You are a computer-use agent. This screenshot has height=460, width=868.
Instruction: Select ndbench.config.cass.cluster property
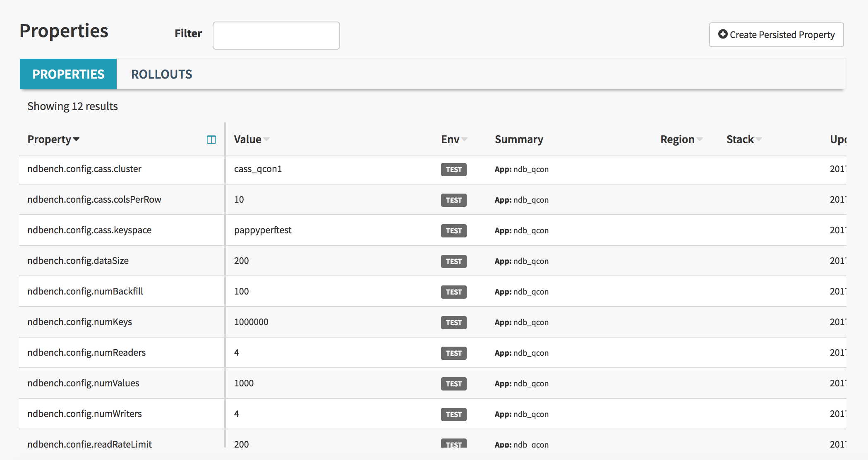point(84,169)
